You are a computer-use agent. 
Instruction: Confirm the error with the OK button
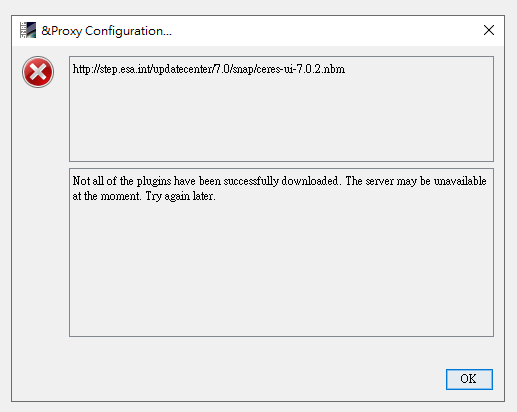click(469, 379)
